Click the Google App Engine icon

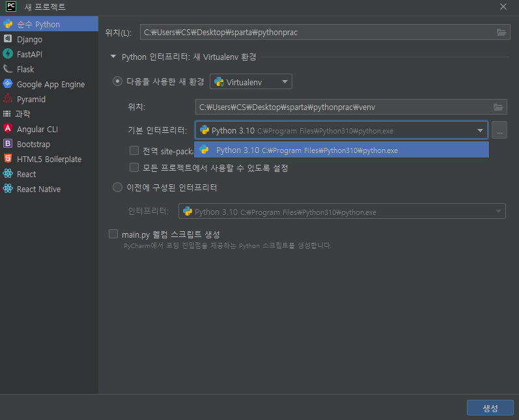coord(8,84)
